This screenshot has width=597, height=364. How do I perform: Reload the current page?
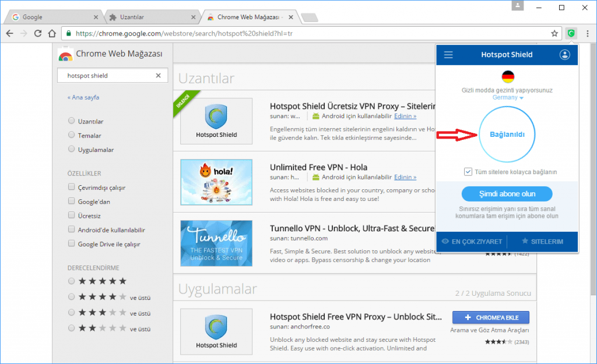(x=37, y=33)
